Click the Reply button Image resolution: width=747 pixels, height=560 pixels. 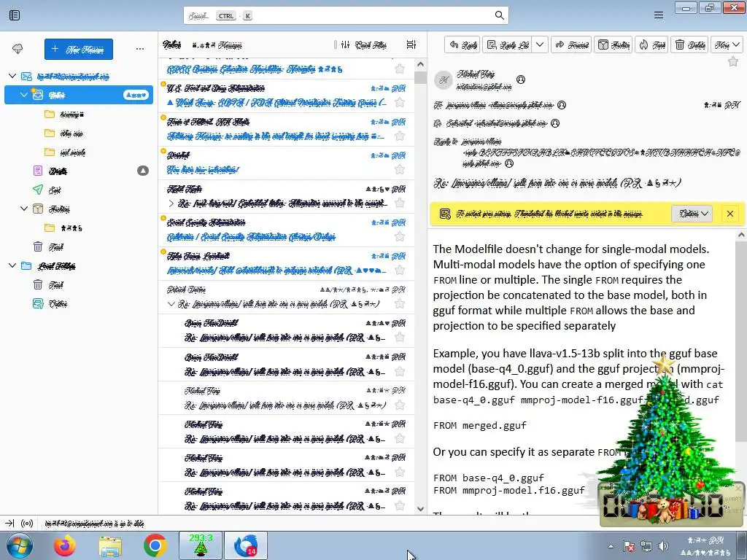(x=463, y=44)
